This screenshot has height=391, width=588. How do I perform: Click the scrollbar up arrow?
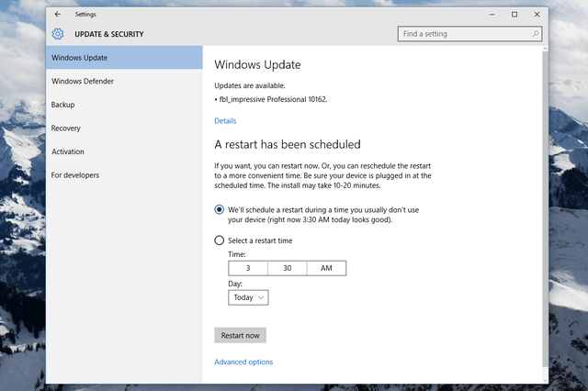click(545, 49)
